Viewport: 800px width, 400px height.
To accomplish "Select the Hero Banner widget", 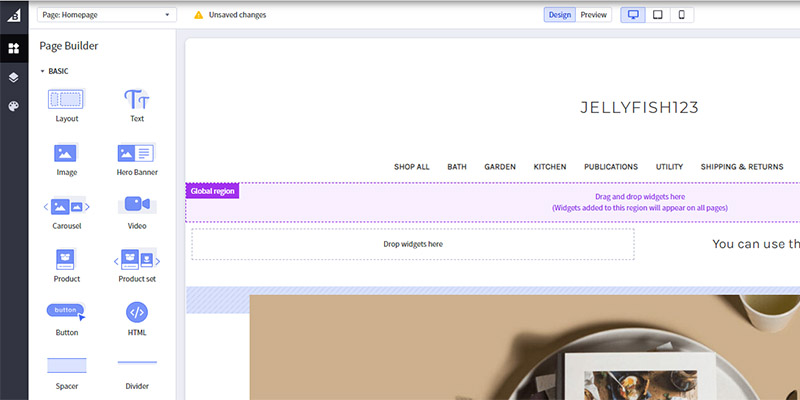I will click(137, 159).
